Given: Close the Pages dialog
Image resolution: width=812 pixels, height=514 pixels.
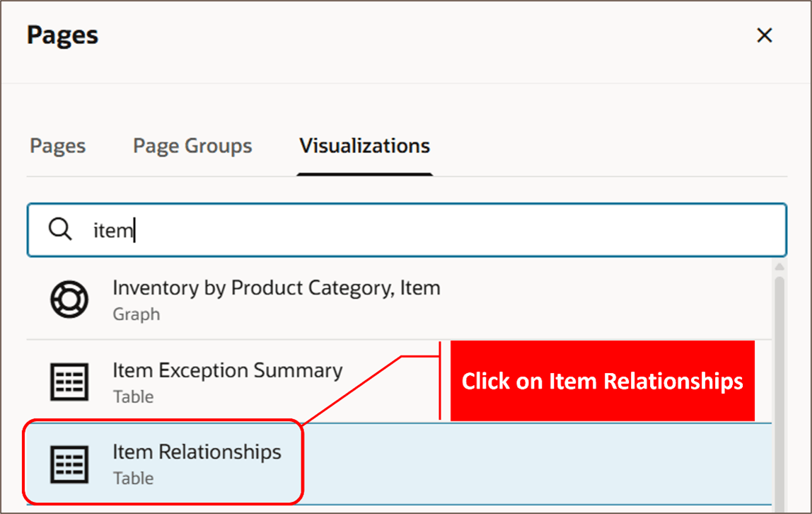Looking at the screenshot, I should point(765,35).
